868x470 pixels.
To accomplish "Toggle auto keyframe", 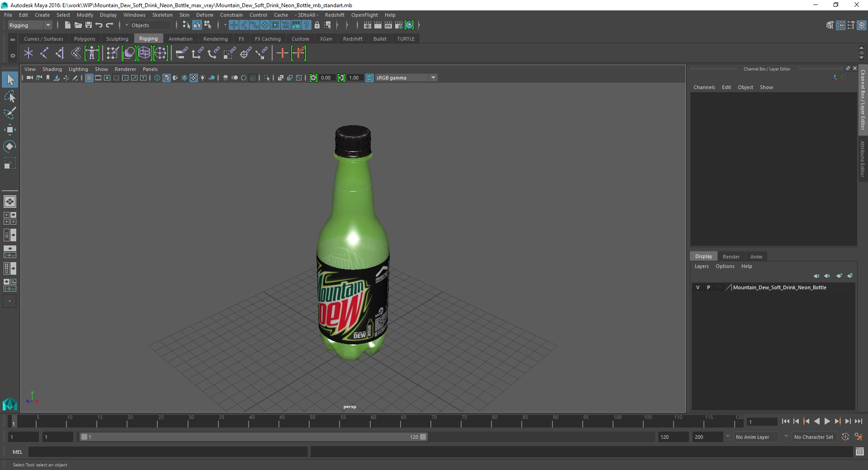I will (x=845, y=437).
